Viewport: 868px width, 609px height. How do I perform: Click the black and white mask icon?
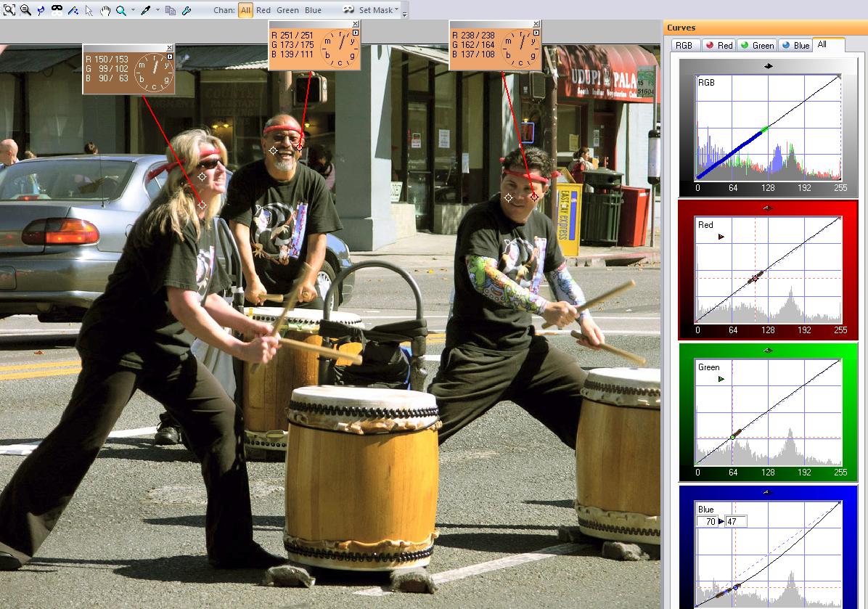click(x=57, y=9)
